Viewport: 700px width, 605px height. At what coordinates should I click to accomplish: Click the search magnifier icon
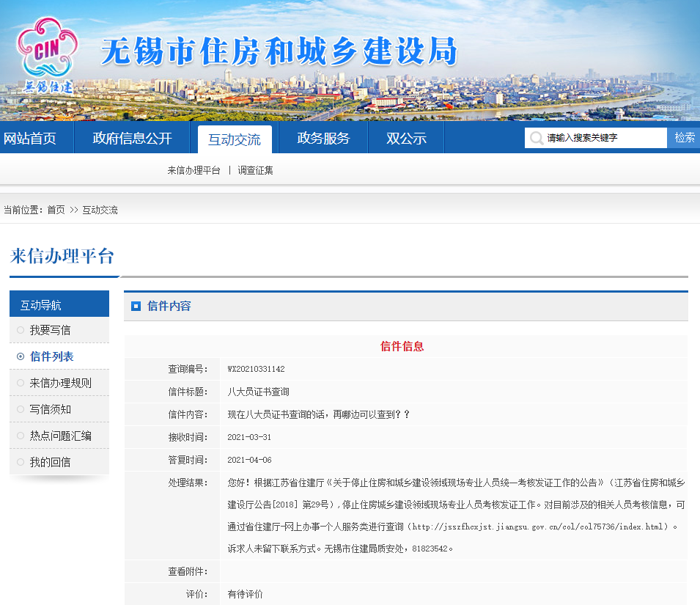537,138
